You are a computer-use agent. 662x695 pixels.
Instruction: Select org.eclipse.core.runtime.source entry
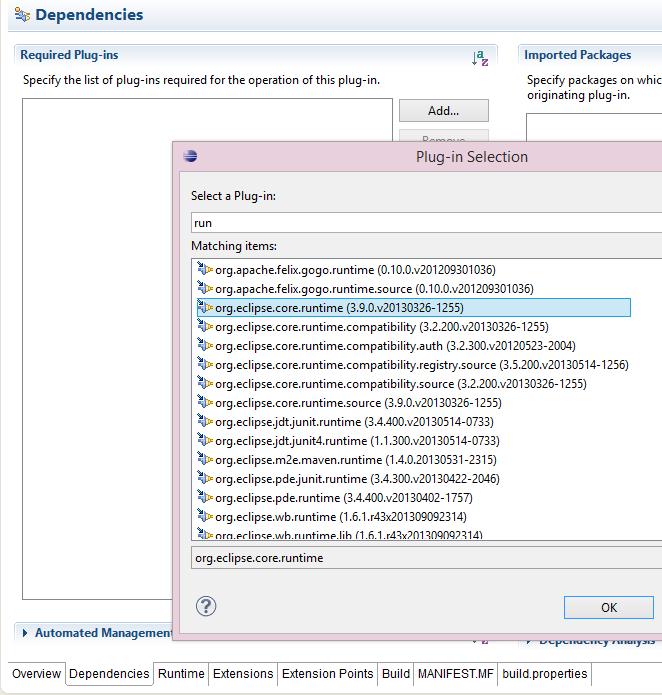click(349, 403)
